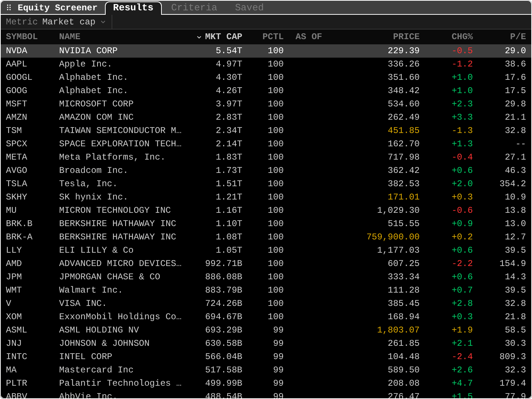Sort by the CHG% column header
The width and height of the screenshot is (532, 399).
[462, 37]
